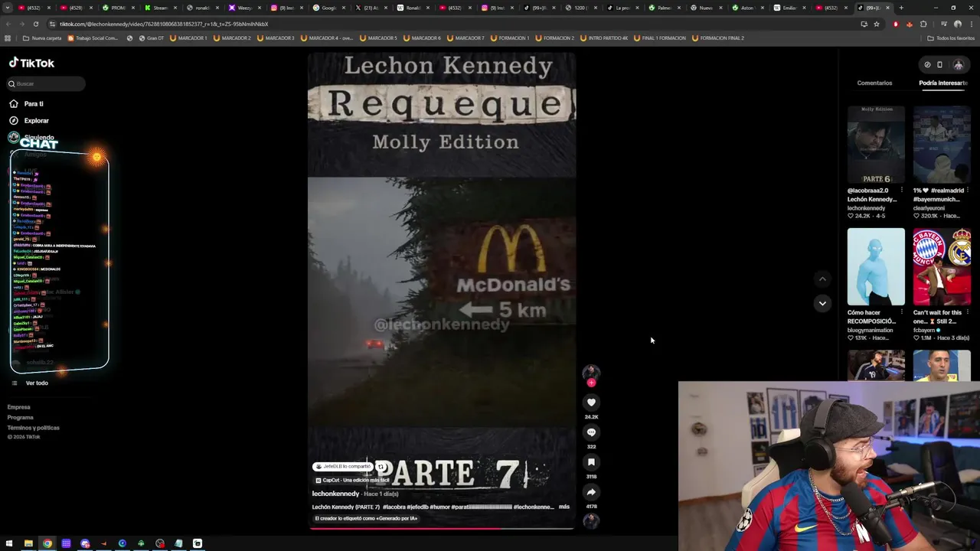This screenshot has height=551, width=980.
Task: Share video using the arrow icon
Action: coord(591,492)
